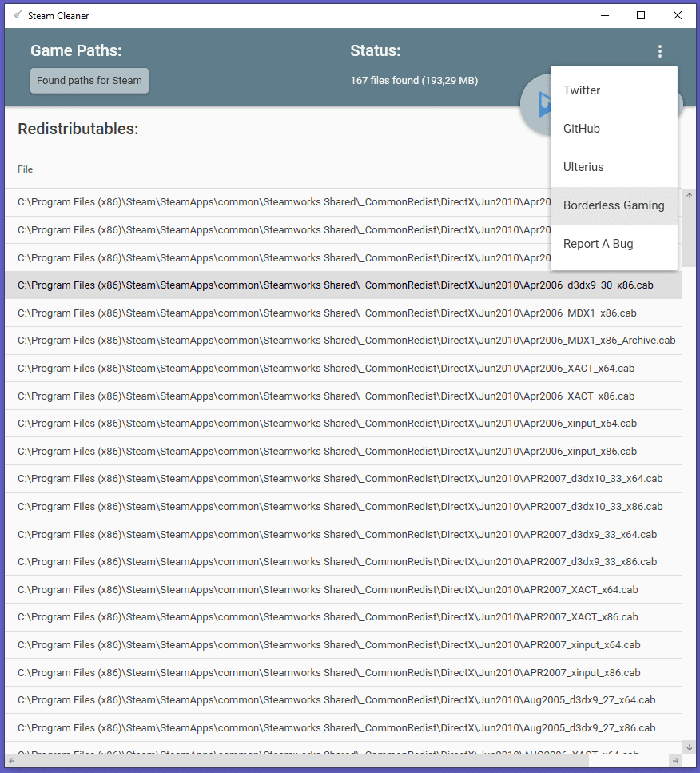Select Report A Bug menu item
This screenshot has height=773, width=700.
point(614,244)
